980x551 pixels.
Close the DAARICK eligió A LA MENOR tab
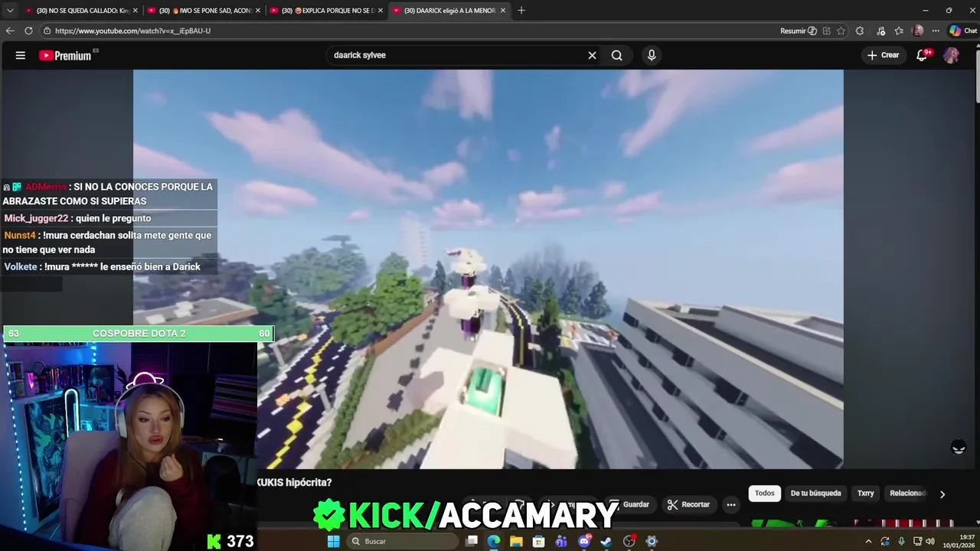click(x=503, y=10)
